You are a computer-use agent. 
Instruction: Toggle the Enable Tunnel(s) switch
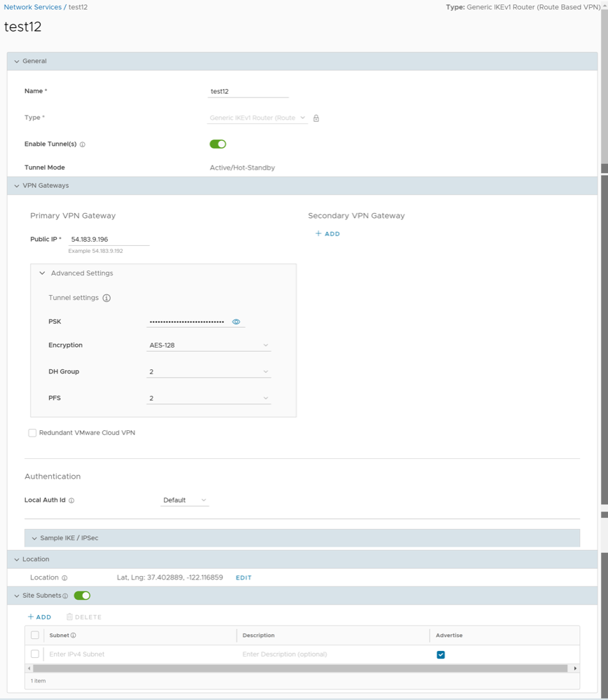point(218,144)
